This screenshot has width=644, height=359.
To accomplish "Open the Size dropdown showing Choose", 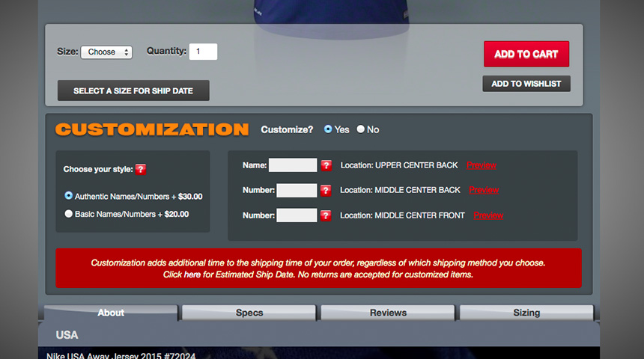I will click(x=106, y=52).
